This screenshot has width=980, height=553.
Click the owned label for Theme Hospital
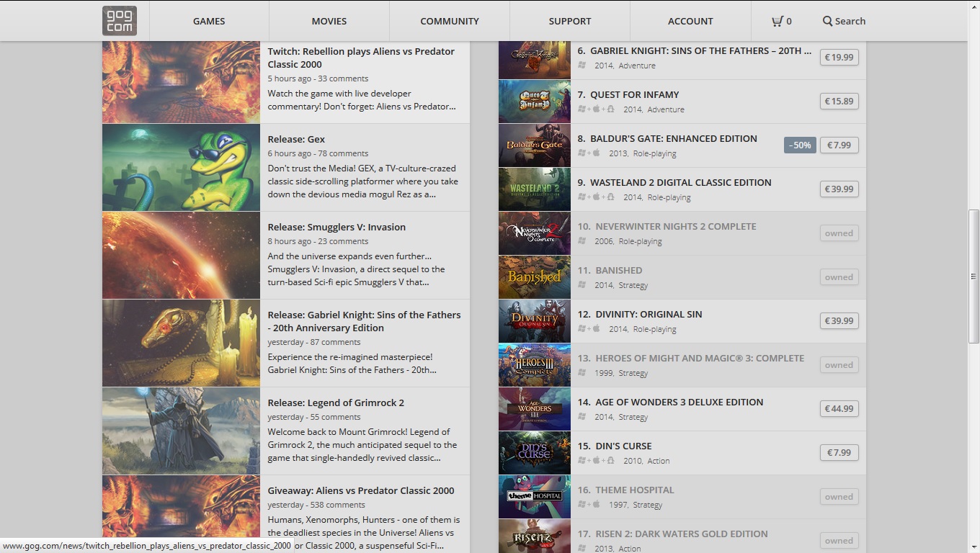click(839, 497)
